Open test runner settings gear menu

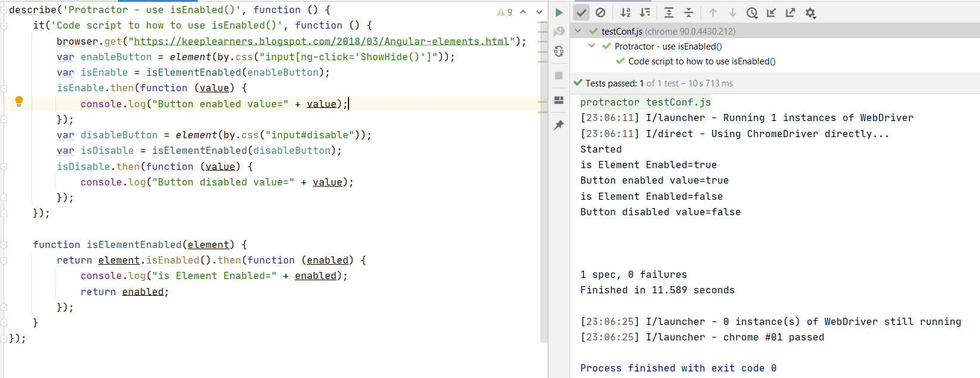coord(810,13)
